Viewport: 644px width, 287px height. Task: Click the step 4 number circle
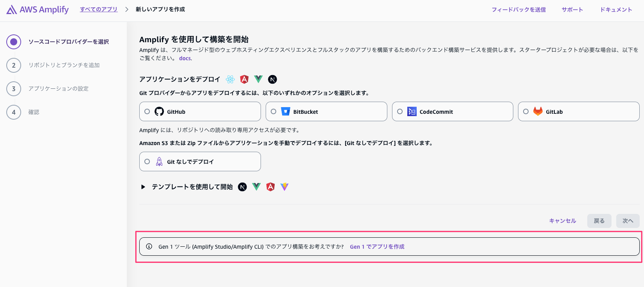click(14, 112)
